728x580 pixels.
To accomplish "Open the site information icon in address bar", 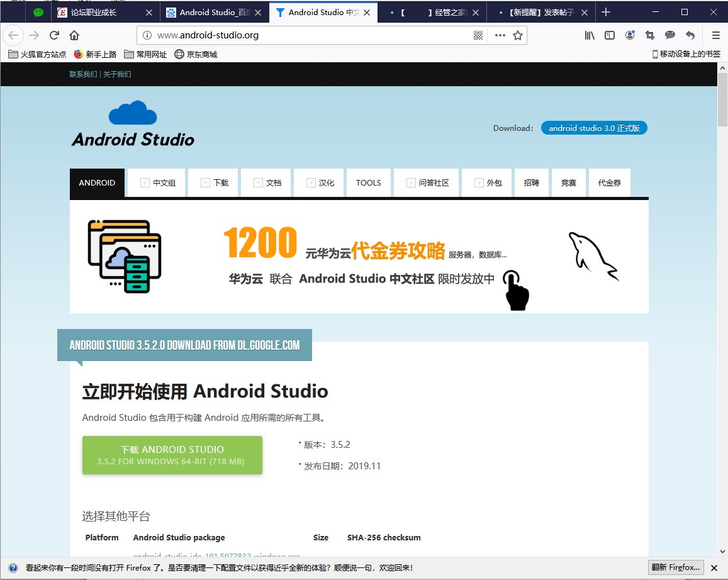I will coord(147,35).
